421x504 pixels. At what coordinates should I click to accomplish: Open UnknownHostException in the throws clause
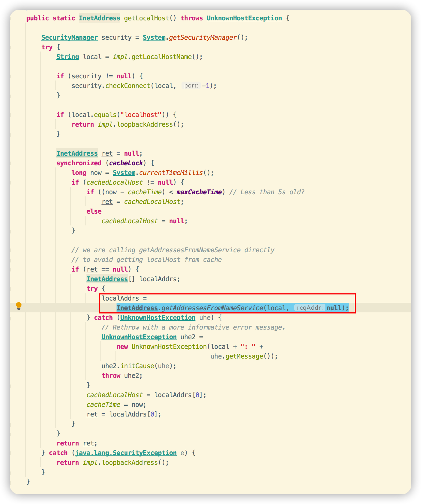[244, 18]
